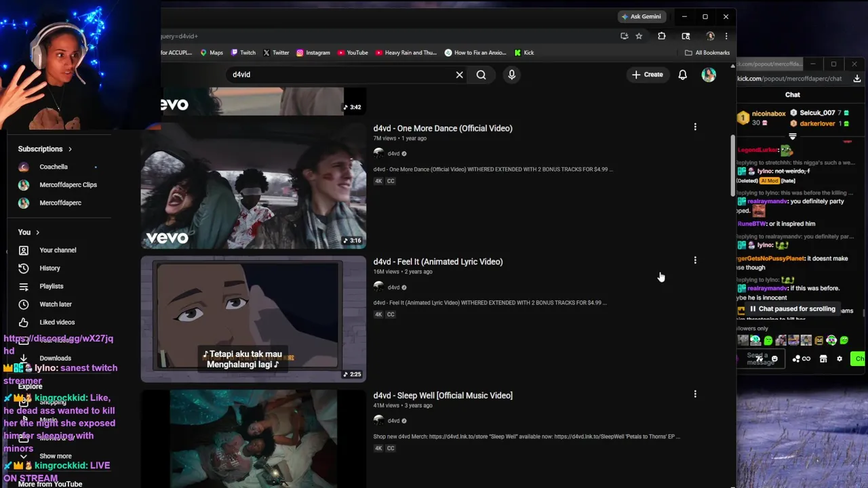Open the Instagram bookmark
Image resolution: width=868 pixels, height=488 pixels.
(x=313, y=53)
